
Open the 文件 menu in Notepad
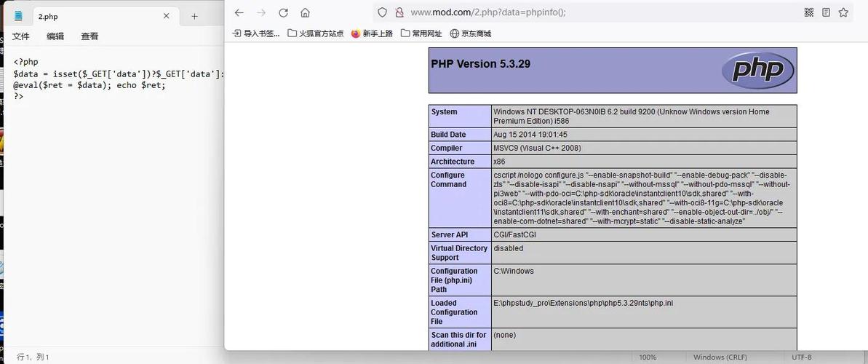point(21,36)
